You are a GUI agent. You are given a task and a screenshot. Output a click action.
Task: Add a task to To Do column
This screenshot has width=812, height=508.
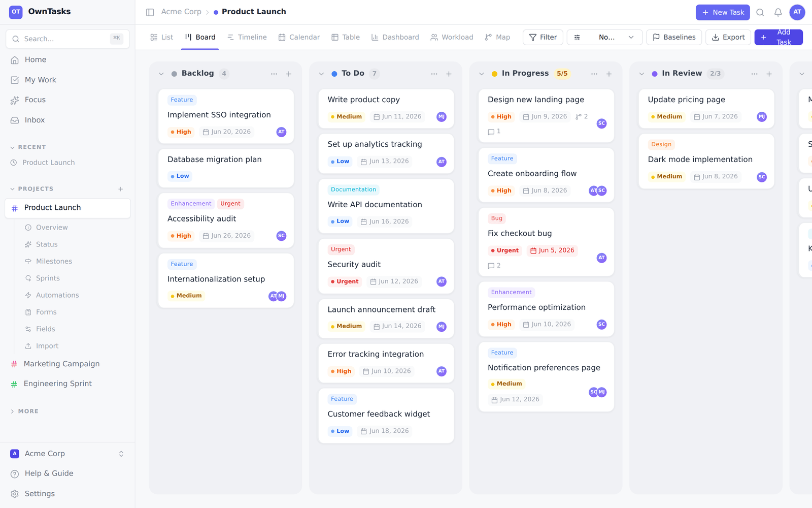click(449, 74)
